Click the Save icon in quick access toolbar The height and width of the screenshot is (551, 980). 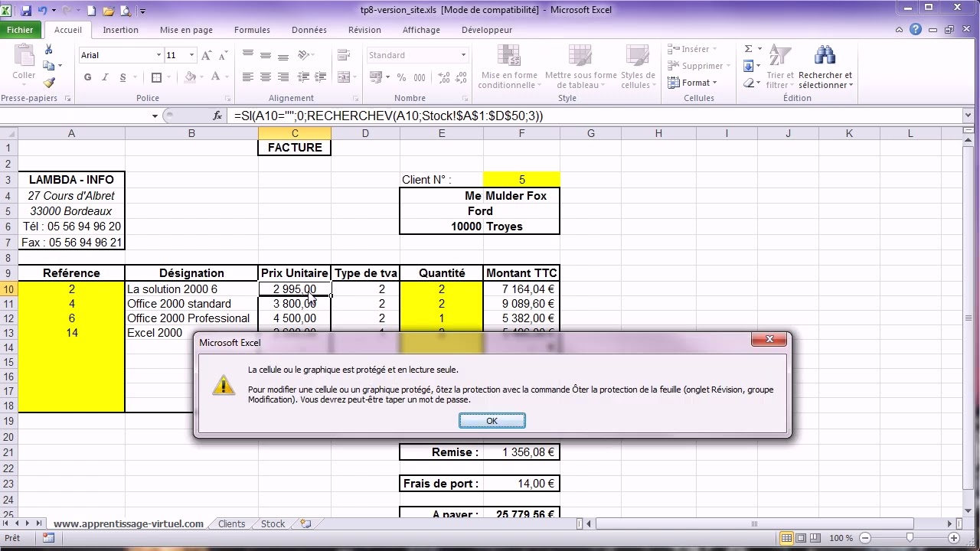click(x=26, y=11)
